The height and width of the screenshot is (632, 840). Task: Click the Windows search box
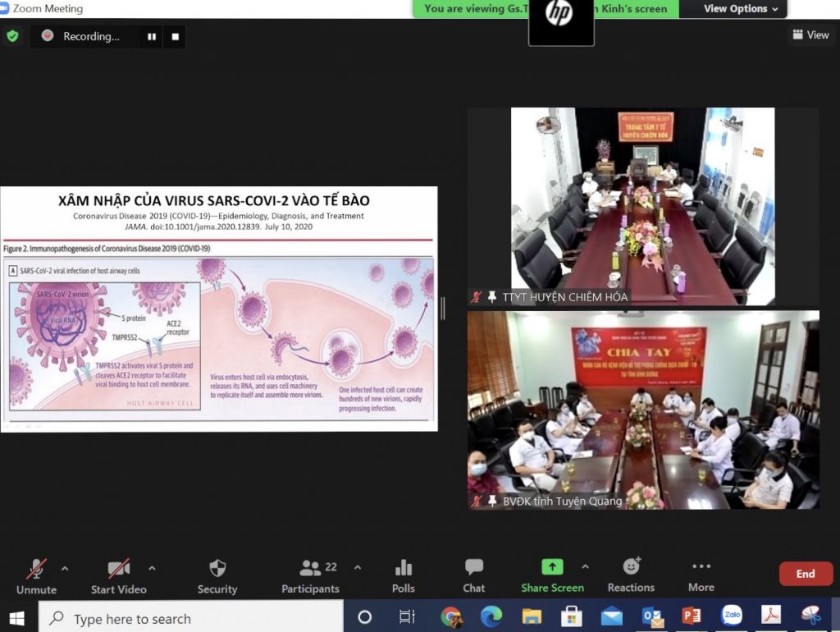pyautogui.click(x=190, y=618)
